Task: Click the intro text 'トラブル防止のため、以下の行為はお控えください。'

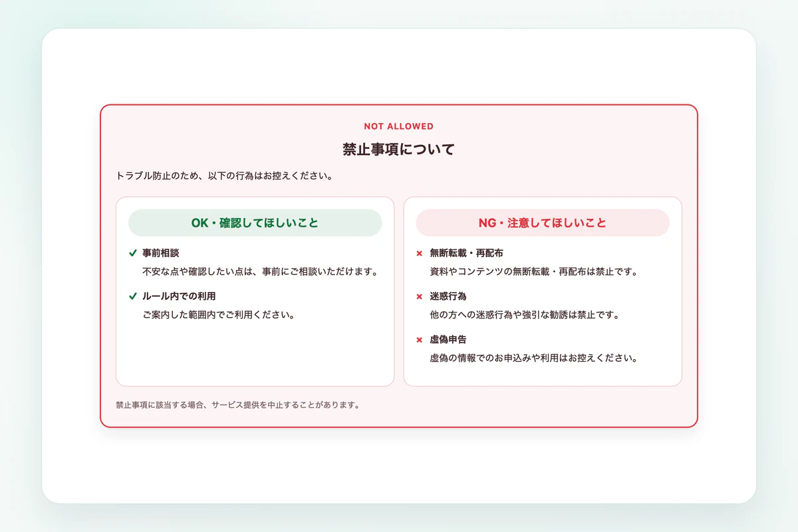Action: (x=224, y=176)
